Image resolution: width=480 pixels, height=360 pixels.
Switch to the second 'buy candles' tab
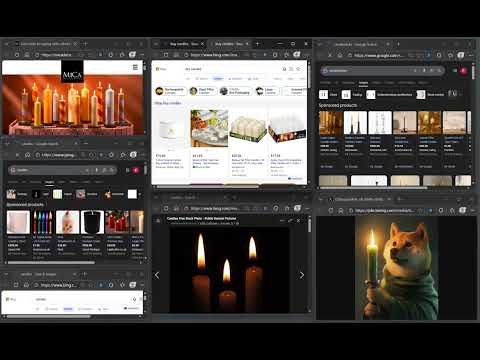(x=229, y=44)
